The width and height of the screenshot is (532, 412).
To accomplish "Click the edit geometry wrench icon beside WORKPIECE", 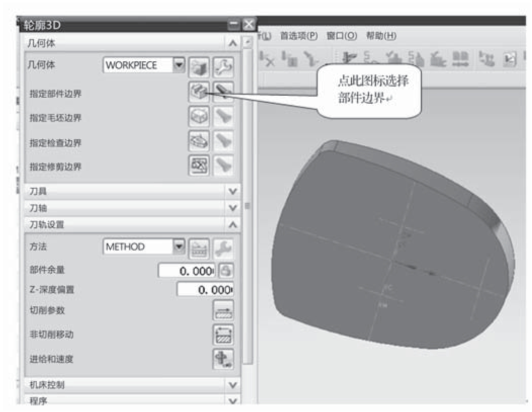I will click(x=223, y=67).
